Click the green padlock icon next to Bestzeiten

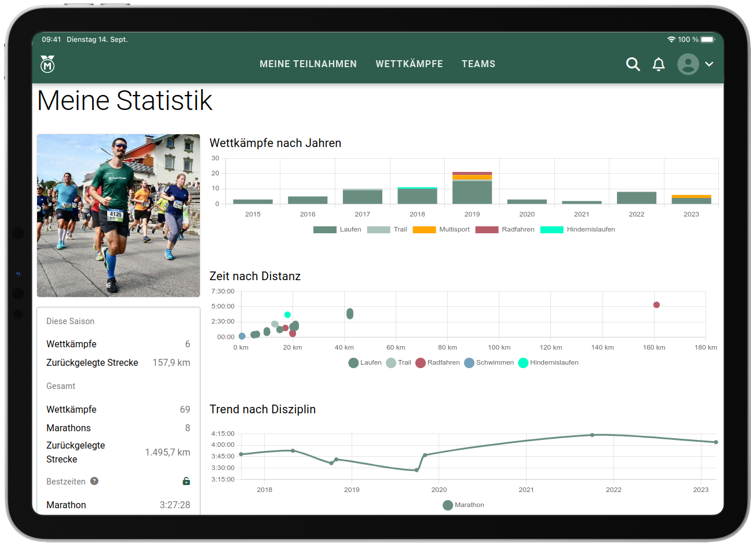pyautogui.click(x=186, y=481)
